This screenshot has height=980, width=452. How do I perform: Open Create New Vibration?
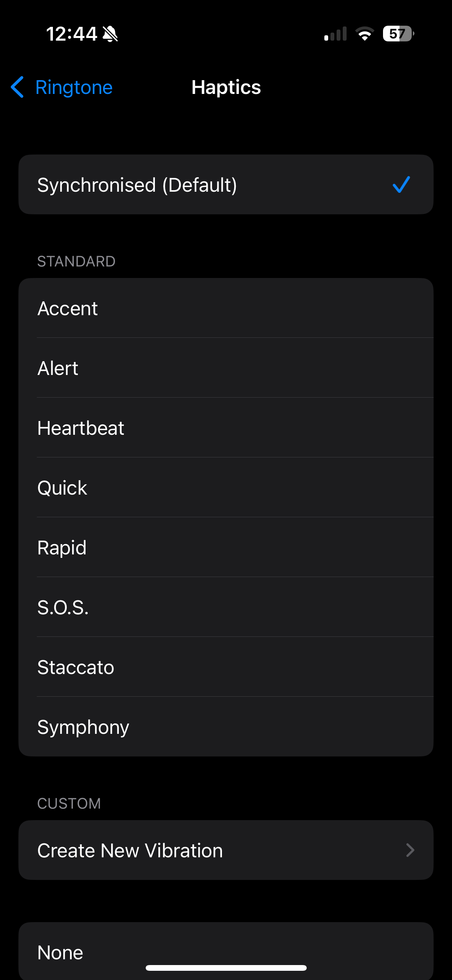click(130, 850)
